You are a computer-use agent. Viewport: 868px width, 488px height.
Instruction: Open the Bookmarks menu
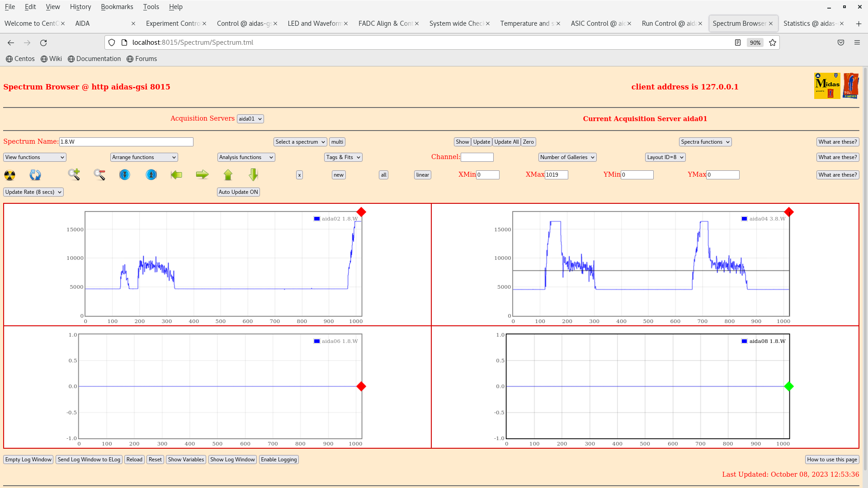[117, 7]
